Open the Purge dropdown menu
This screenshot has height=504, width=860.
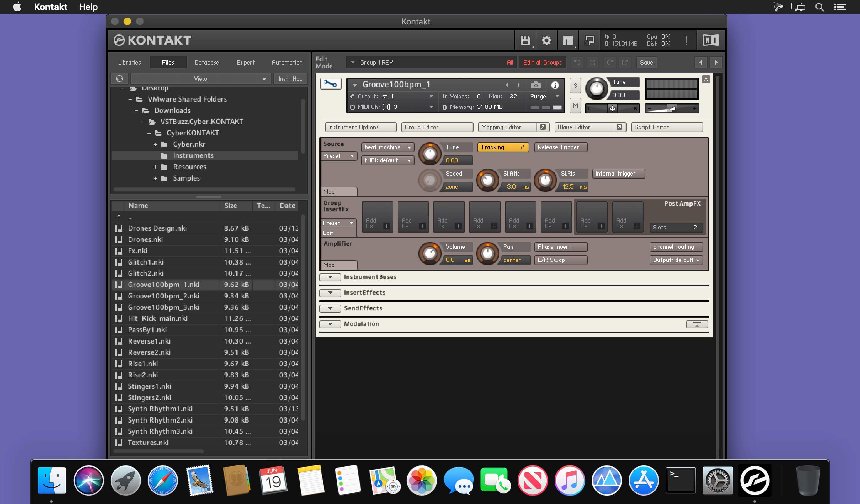pyautogui.click(x=545, y=97)
